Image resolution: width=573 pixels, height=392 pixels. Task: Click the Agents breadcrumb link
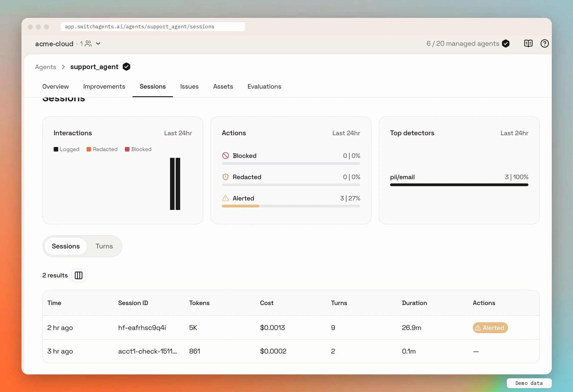point(46,67)
